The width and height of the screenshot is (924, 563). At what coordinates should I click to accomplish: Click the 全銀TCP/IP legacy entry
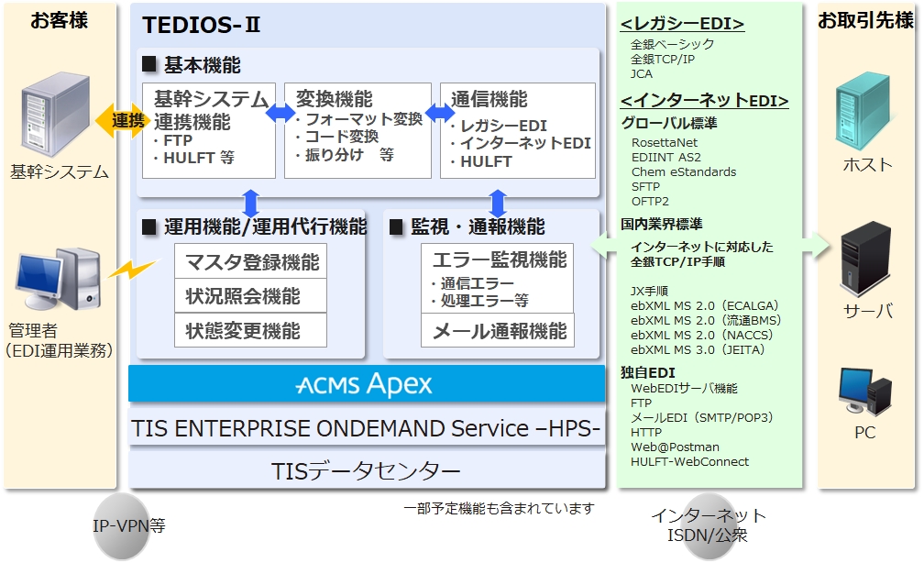[663, 59]
